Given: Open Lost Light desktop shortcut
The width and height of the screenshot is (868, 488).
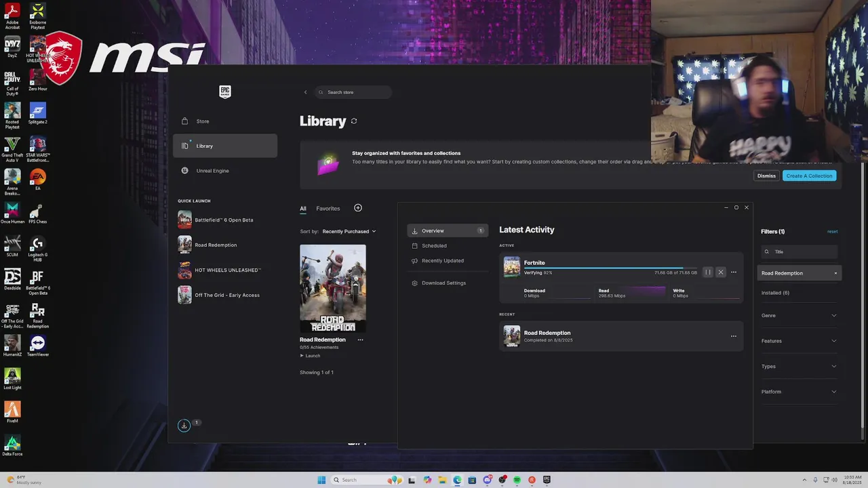Looking at the screenshot, I should (x=12, y=379).
